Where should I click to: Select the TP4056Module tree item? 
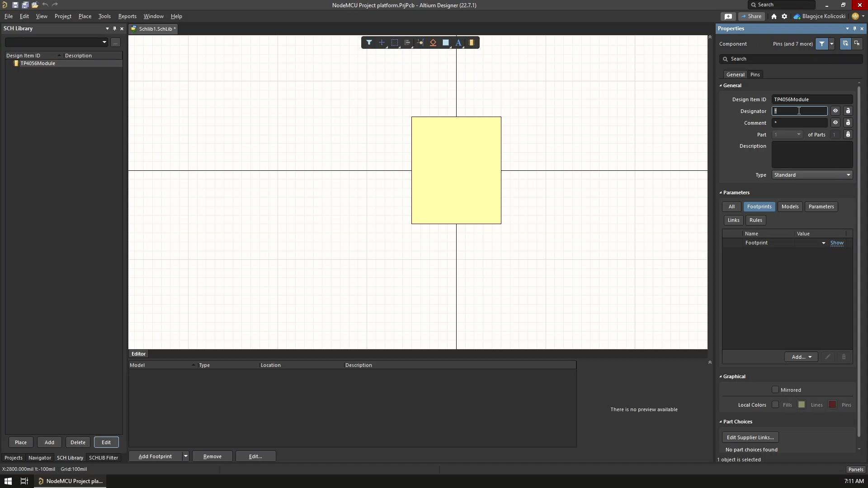38,63
